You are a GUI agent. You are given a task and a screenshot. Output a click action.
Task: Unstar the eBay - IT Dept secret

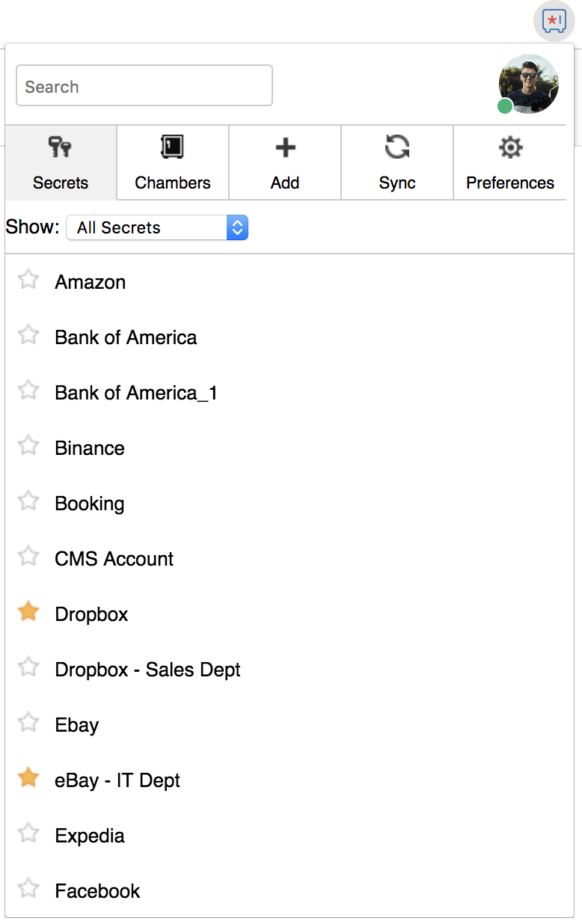coord(28,778)
